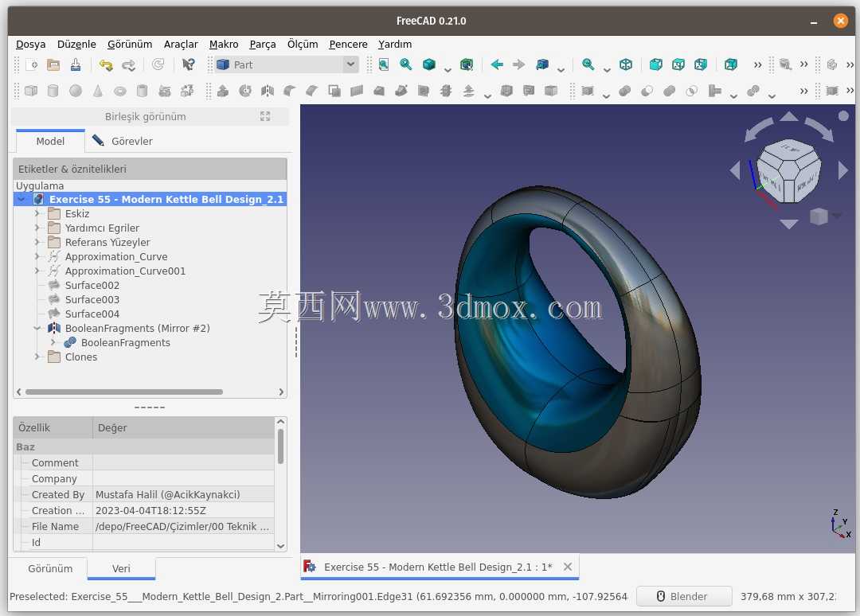Click the Fit all view icon

[383, 64]
